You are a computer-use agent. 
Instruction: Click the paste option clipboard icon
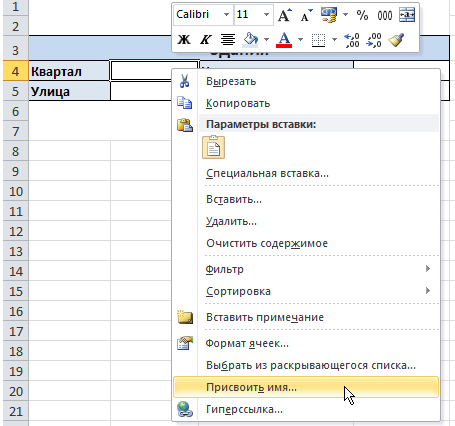(x=213, y=147)
